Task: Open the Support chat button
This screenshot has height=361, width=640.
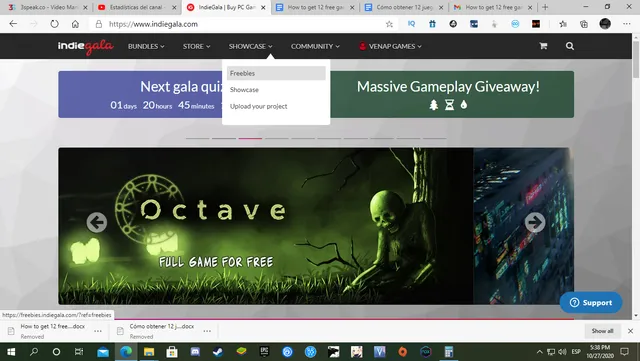Action: [591, 303]
